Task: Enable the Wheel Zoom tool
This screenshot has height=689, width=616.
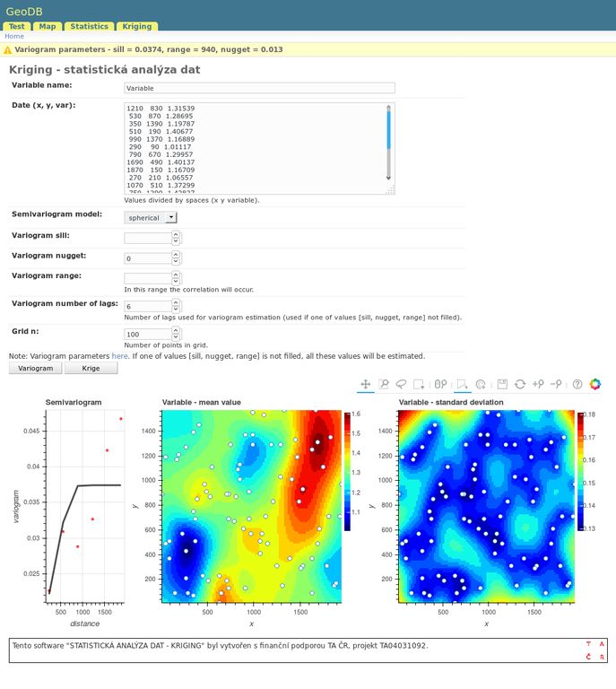Action: (x=440, y=384)
